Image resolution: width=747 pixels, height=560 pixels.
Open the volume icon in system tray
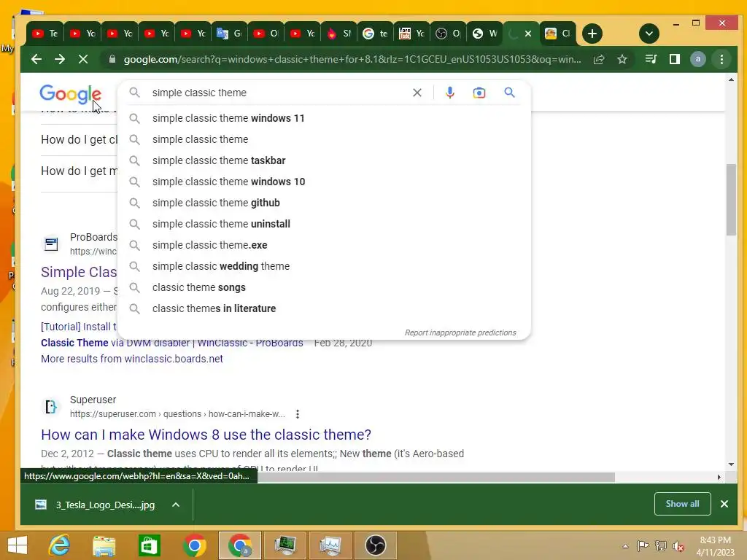coord(678,545)
